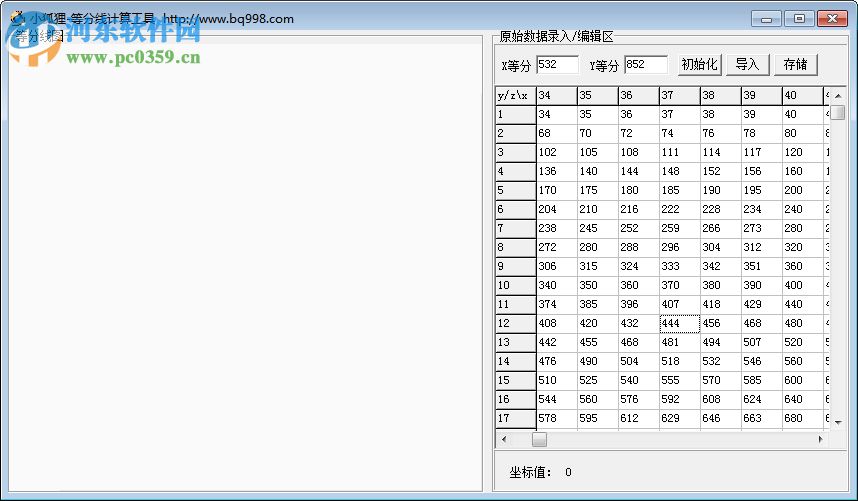Click the 存储 save button

tap(796, 65)
